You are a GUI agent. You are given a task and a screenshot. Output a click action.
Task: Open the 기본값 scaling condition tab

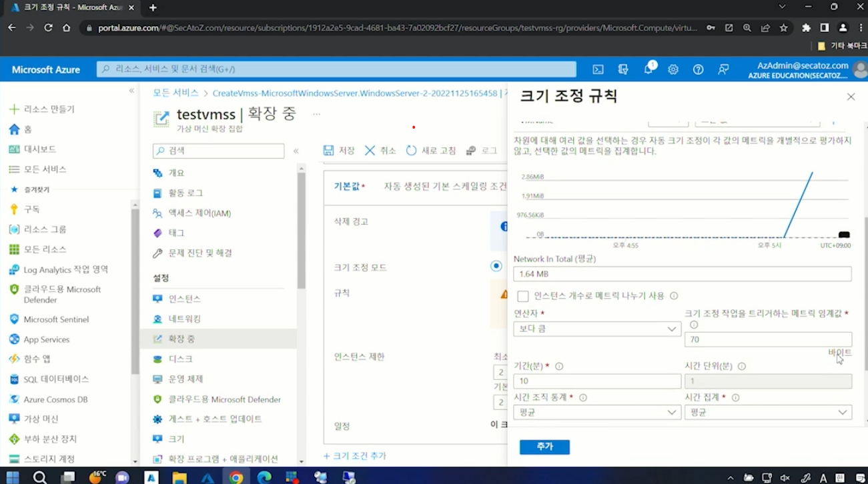coord(349,186)
